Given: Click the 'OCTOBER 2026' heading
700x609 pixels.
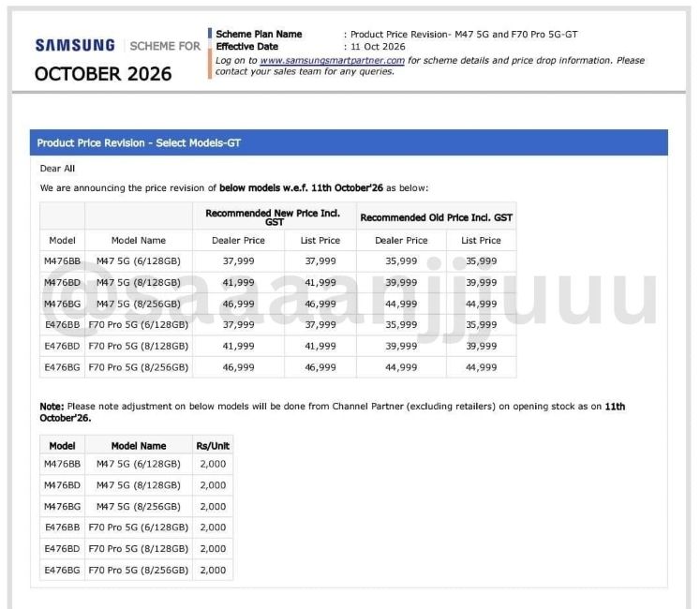Looking at the screenshot, I should [x=103, y=74].
